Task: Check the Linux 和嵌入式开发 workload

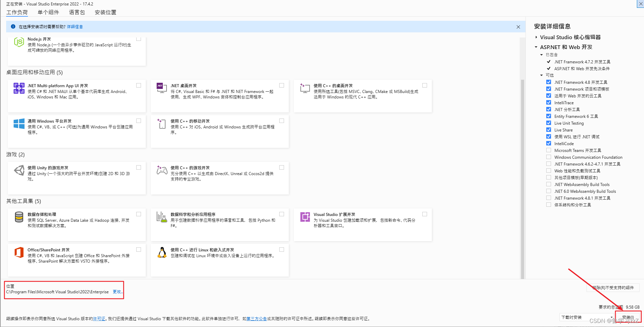Action: click(x=282, y=250)
